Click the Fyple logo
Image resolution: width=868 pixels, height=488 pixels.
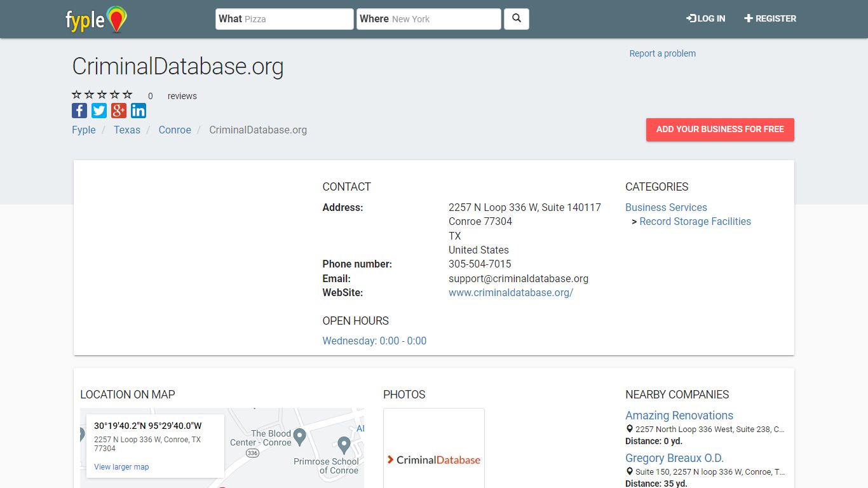(x=97, y=19)
